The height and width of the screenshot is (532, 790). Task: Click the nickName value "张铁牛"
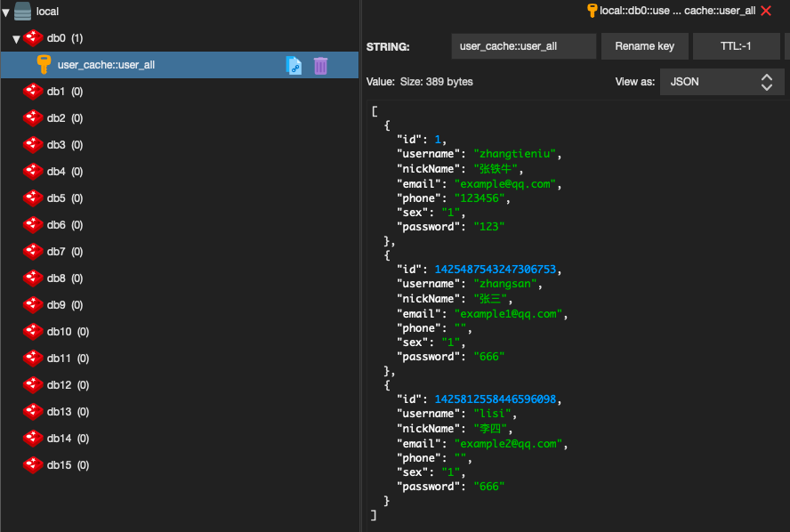point(496,169)
